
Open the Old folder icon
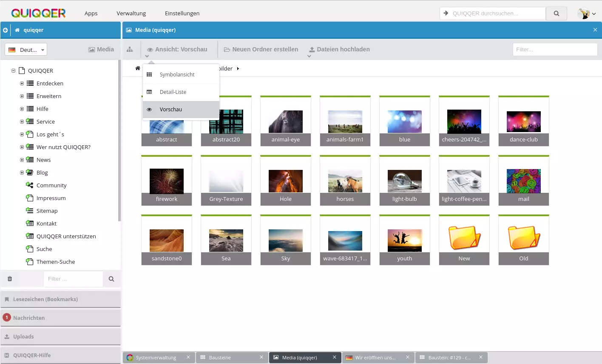523,237
